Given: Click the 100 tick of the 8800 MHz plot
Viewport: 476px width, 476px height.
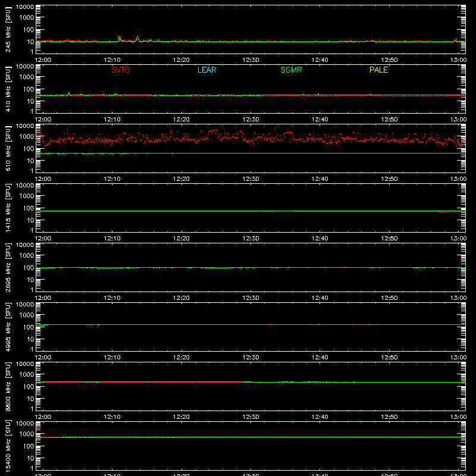Looking at the screenshot, I should coord(29,387).
